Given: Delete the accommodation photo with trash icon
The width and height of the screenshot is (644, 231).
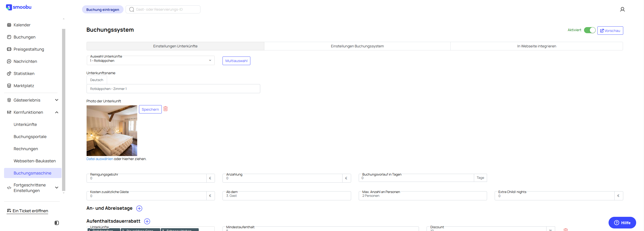Looking at the screenshot, I should click(166, 109).
